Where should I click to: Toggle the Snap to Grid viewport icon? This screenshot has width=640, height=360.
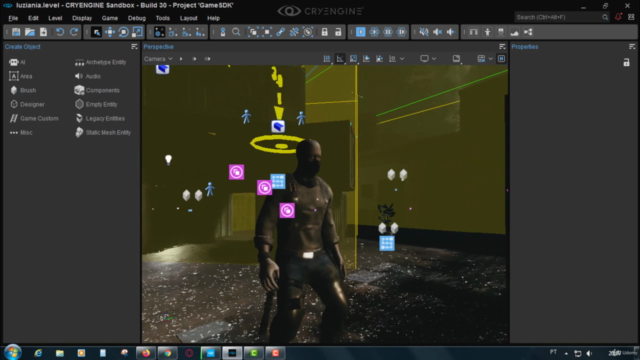327,59
